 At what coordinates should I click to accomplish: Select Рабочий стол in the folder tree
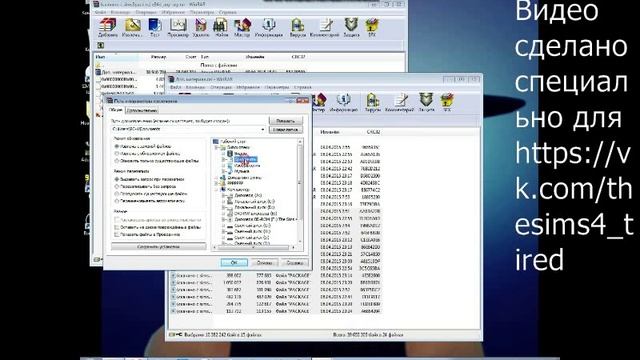click(x=233, y=141)
